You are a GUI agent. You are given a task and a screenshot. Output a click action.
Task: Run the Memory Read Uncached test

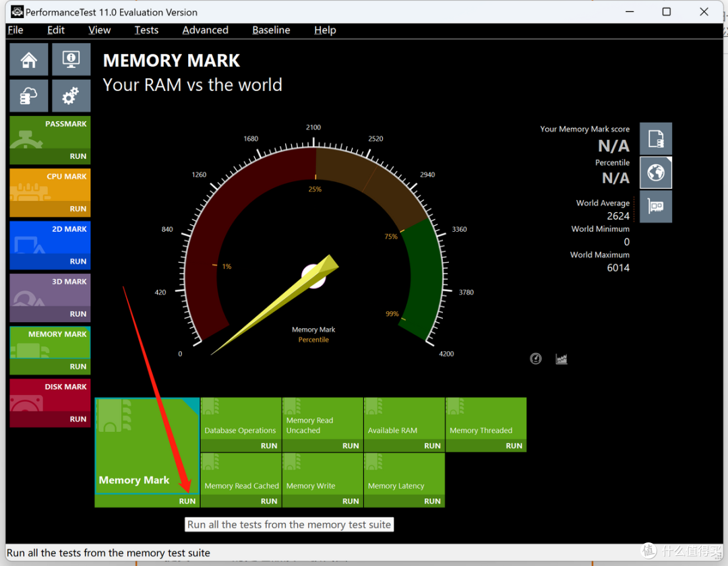351,446
